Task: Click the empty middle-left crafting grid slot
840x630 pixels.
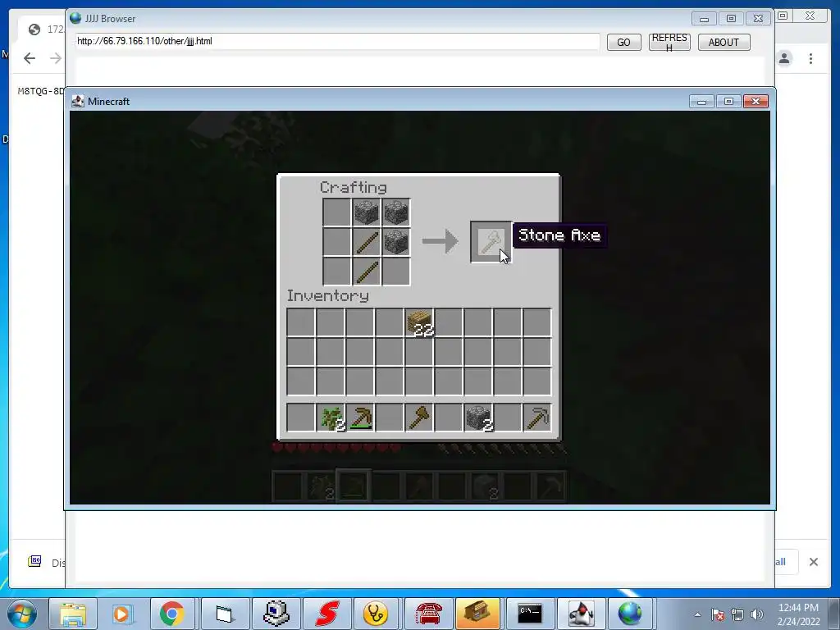Action: pos(337,242)
